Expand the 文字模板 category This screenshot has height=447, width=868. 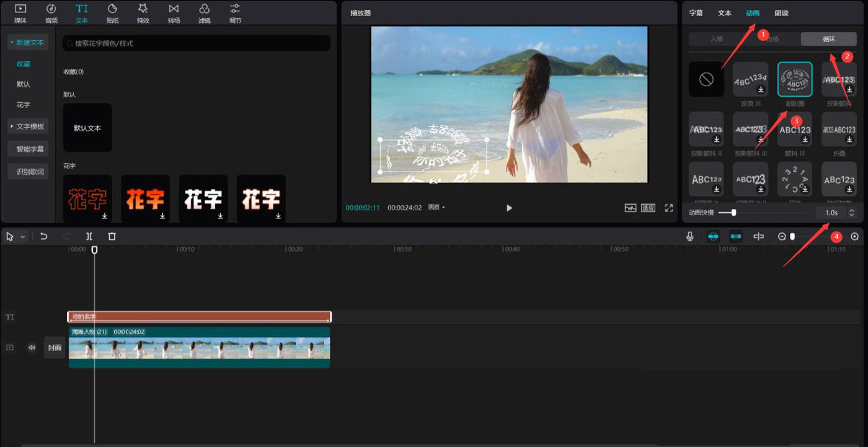tap(28, 126)
